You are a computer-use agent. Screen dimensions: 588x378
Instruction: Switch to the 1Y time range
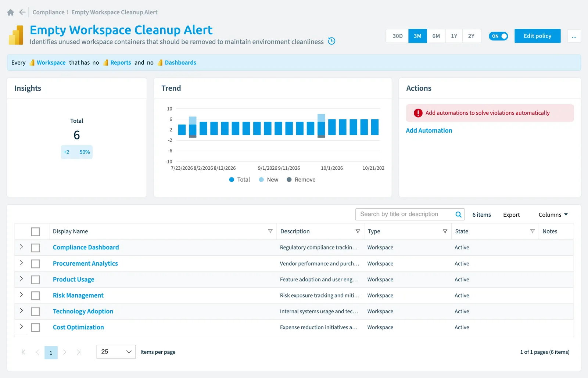pyautogui.click(x=454, y=36)
